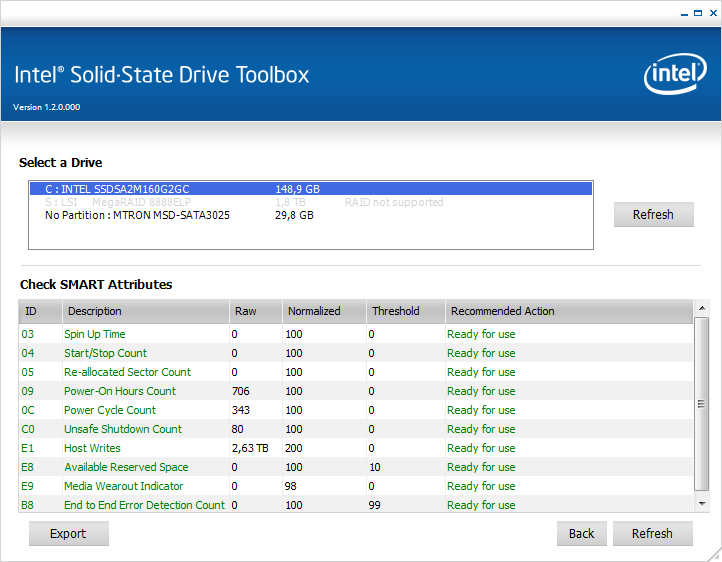The height and width of the screenshot is (562, 722).
Task: Sort by the Threshold column header
Action: tap(406, 311)
